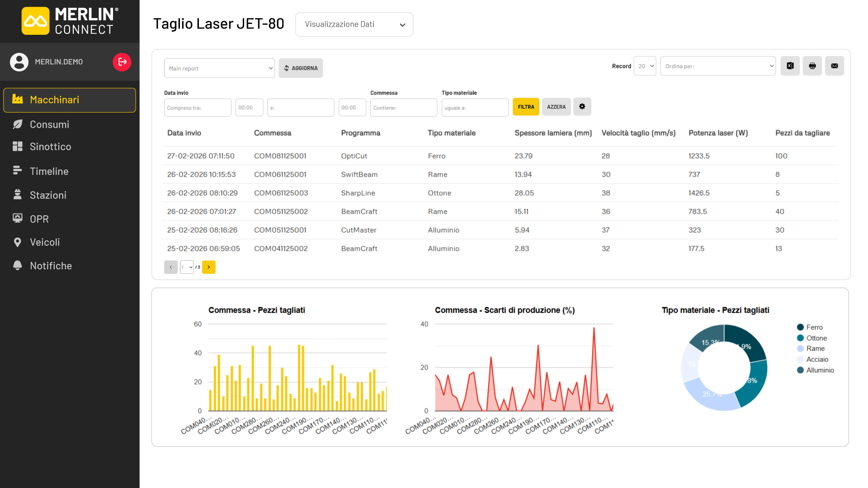Go to previous table page
The width and height of the screenshot is (868, 488).
[x=170, y=267]
